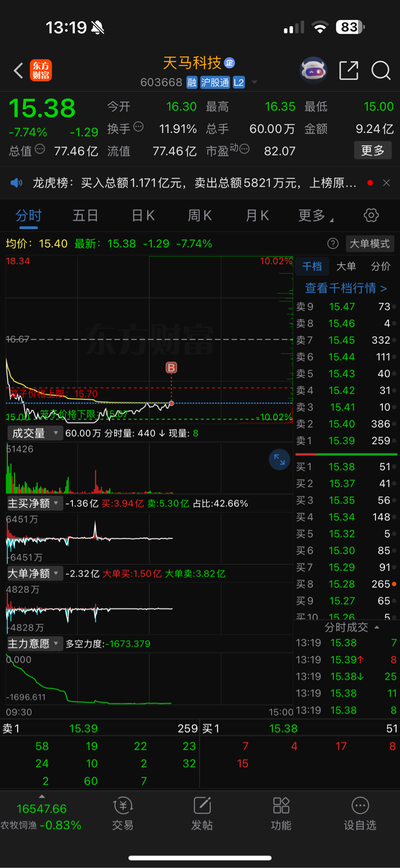Tap the 融 margin badge
The width and height of the screenshot is (400, 868).
pos(192,82)
